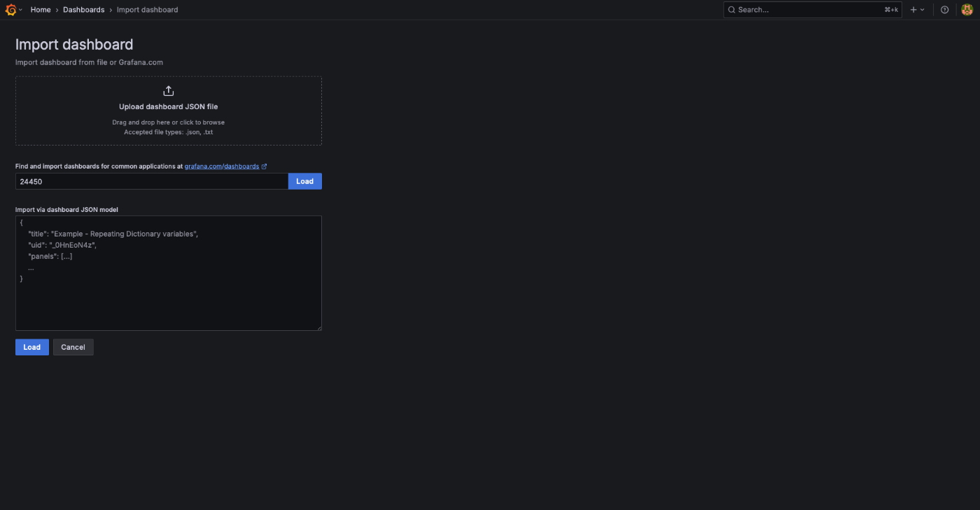Screen dimensions: 980x510
Task: Click the blue Load button below the JSON model
Action: pos(31,346)
